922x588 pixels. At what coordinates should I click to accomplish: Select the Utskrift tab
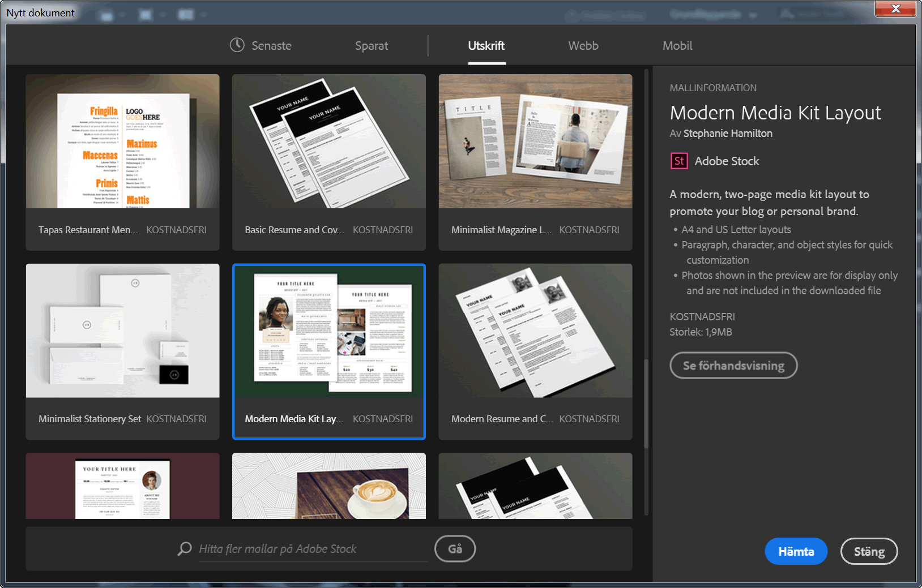point(486,46)
